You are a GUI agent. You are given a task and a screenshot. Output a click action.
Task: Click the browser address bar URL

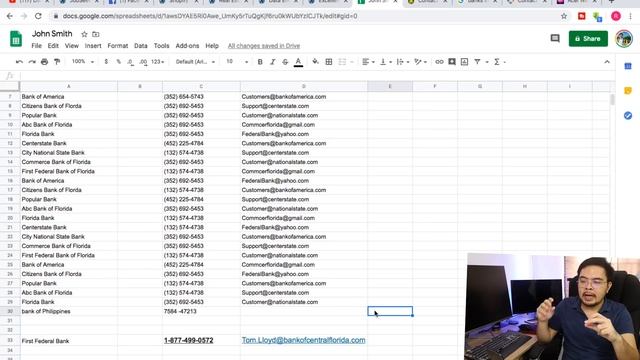[210, 16]
